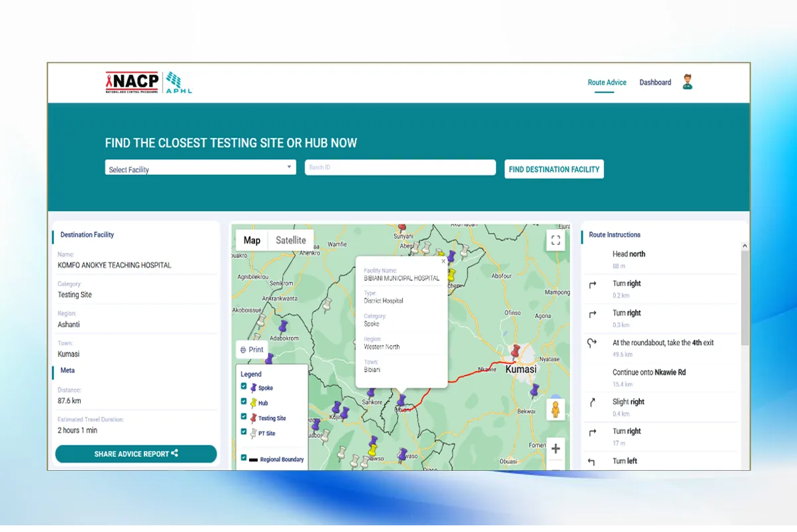Close the Bibiani Municipal Hospital info popup
Image resolution: width=797 pixels, height=532 pixels.
(443, 261)
